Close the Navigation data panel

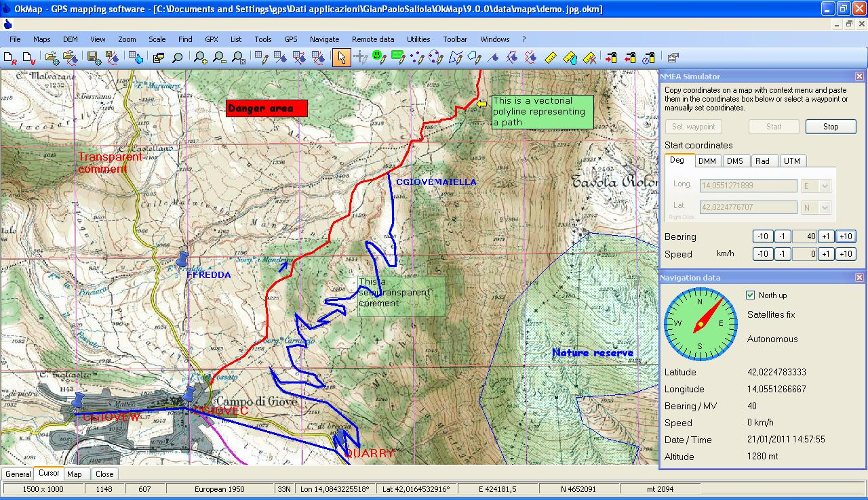click(859, 278)
